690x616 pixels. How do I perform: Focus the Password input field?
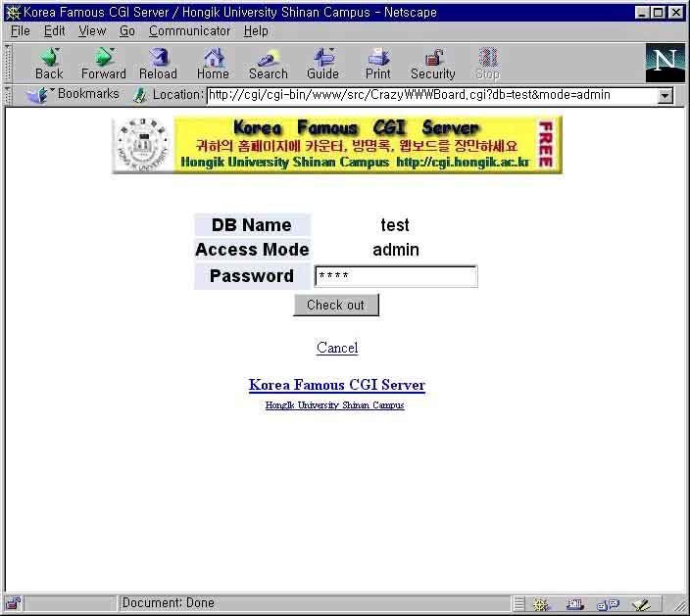pos(396,276)
